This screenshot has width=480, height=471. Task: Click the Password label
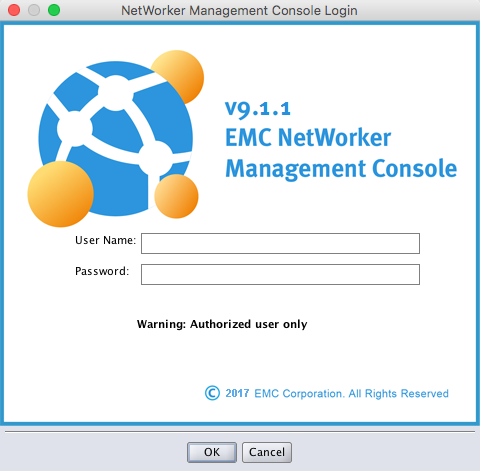(x=102, y=271)
